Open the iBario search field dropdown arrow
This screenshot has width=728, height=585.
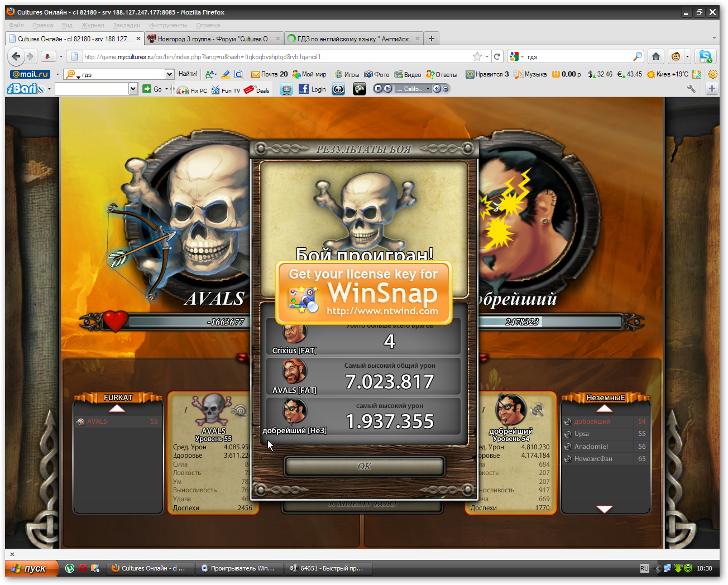coord(133,89)
